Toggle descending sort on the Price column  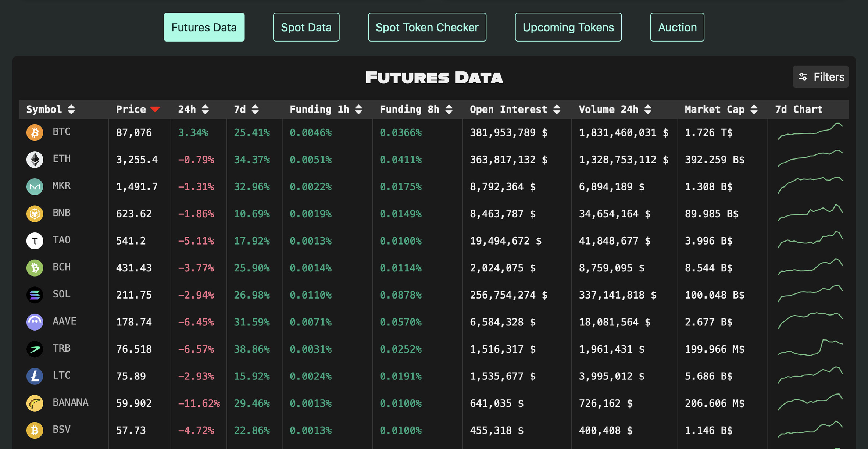(156, 109)
